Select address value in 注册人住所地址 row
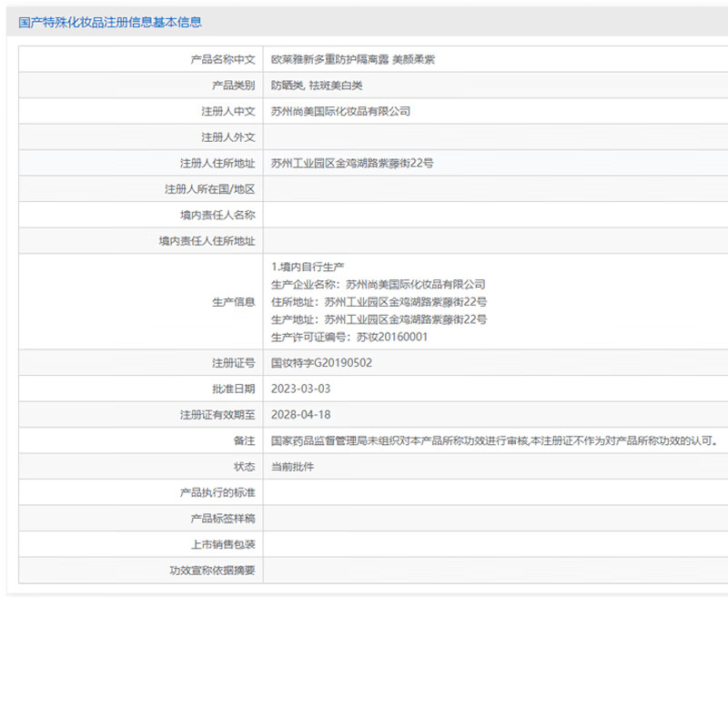This screenshot has width=728, height=728. (352, 164)
